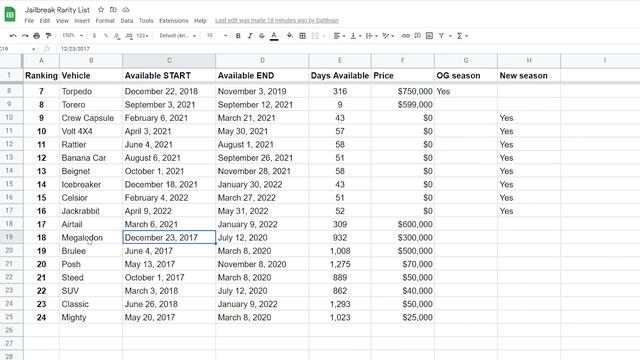Screen dimensions: 640x360
Task: Open the filter views dropdown arrow
Action: point(450,36)
